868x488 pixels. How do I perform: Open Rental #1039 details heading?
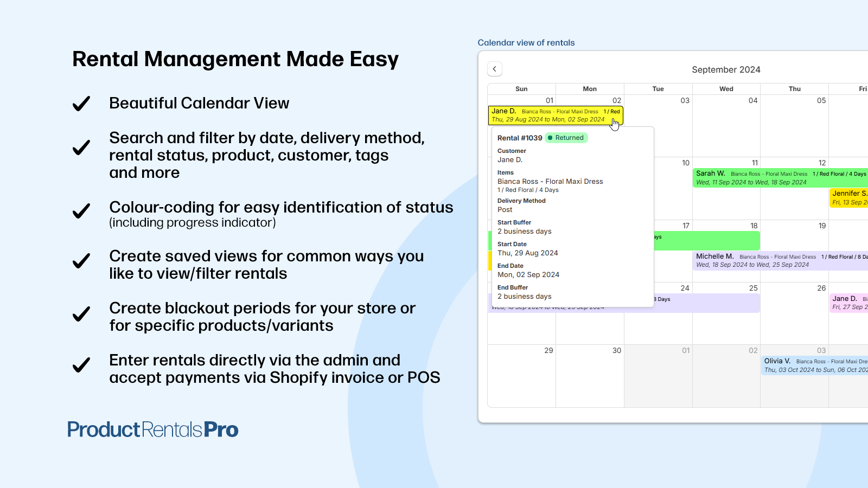point(519,138)
